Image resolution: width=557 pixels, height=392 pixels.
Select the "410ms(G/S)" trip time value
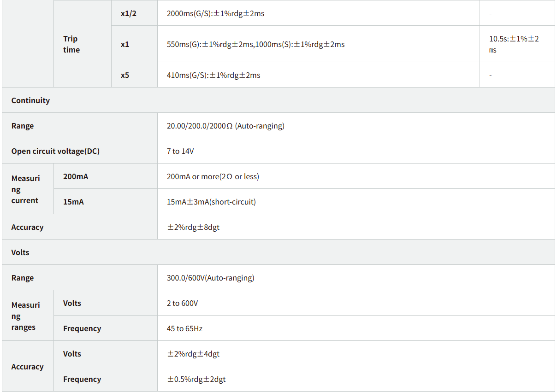[213, 75]
